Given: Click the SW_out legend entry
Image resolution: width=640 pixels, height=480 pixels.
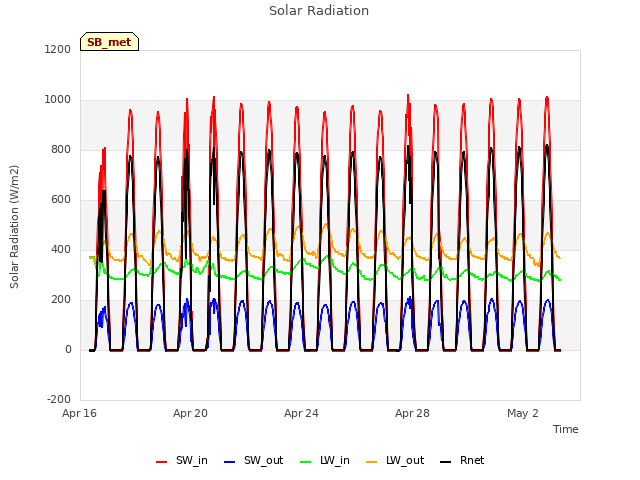Looking at the screenshot, I should coord(253,460).
